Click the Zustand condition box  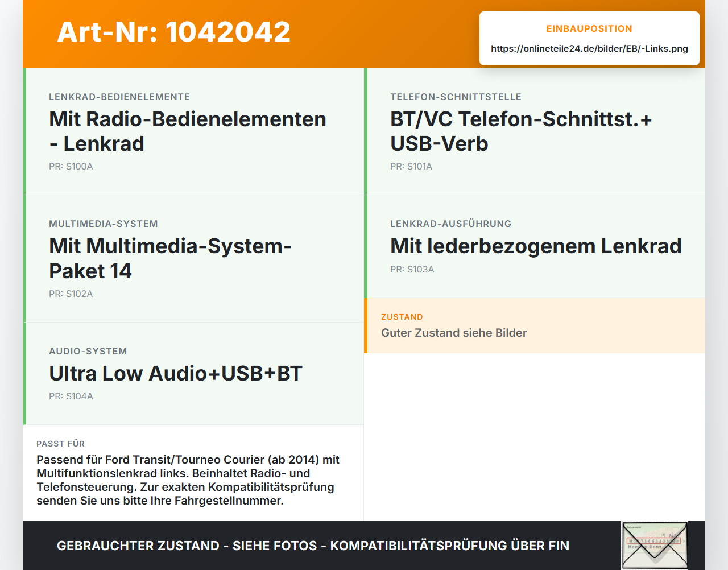point(535,325)
